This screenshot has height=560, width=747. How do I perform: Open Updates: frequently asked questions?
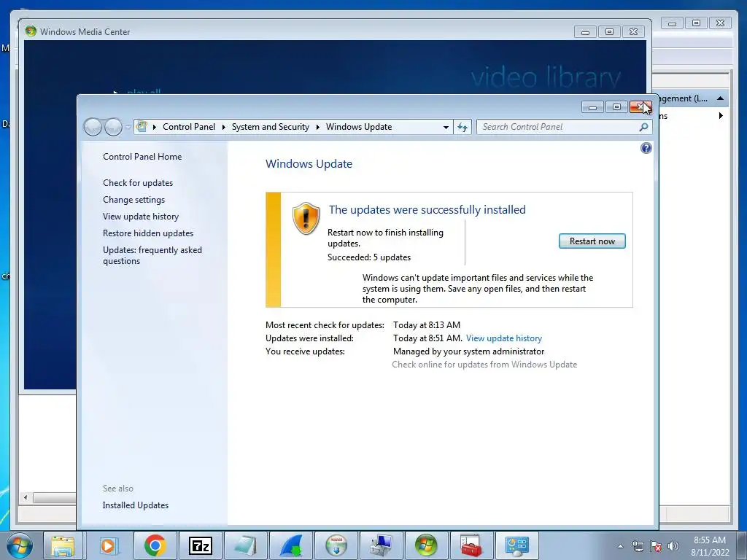152,255
